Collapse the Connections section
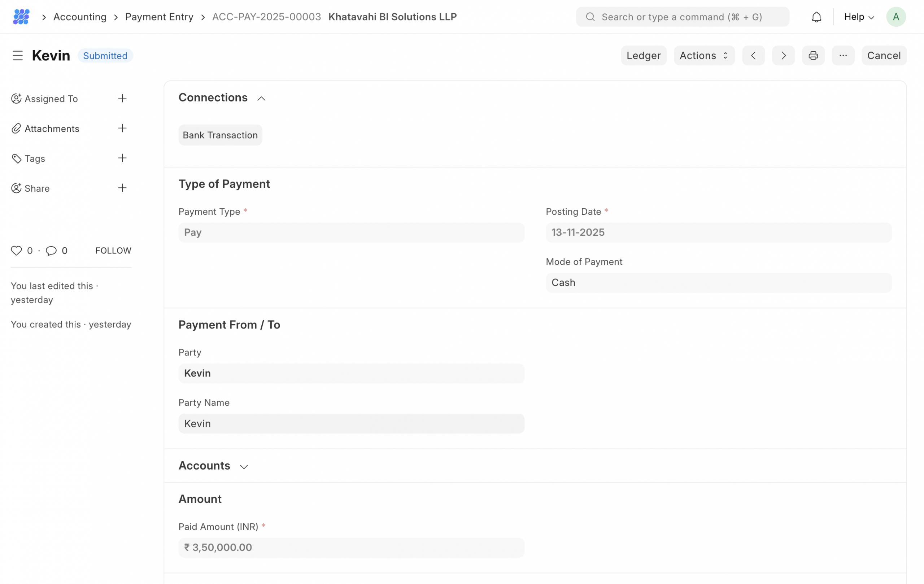924x584 pixels. [x=261, y=99]
